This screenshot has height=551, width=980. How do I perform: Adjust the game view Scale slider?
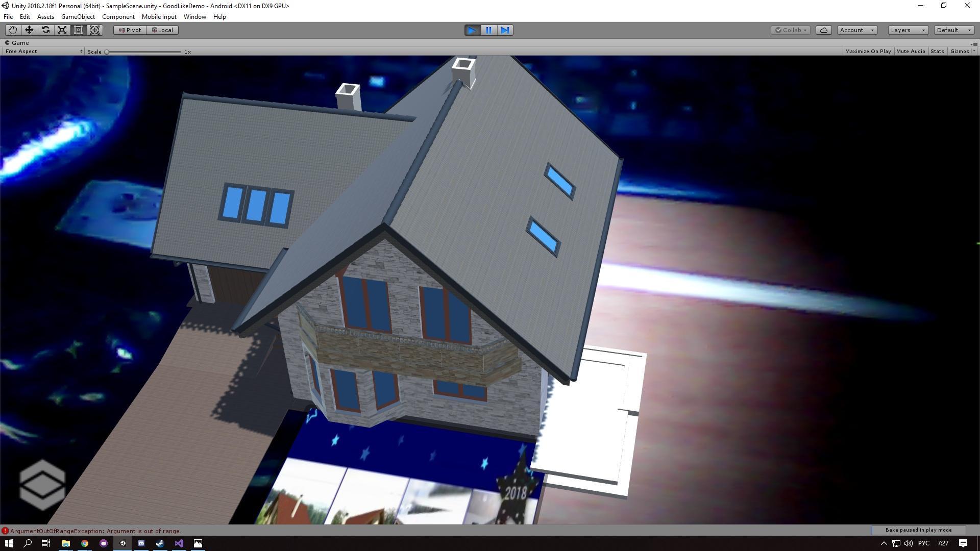(143, 52)
